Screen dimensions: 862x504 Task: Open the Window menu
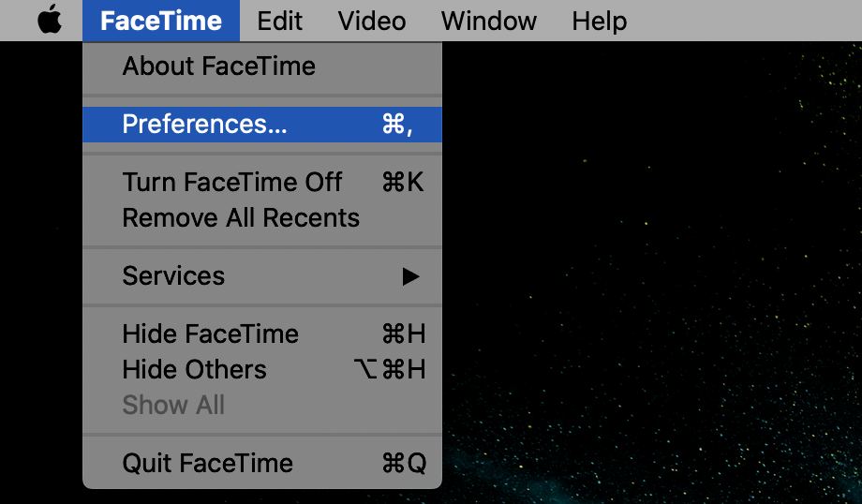487,21
